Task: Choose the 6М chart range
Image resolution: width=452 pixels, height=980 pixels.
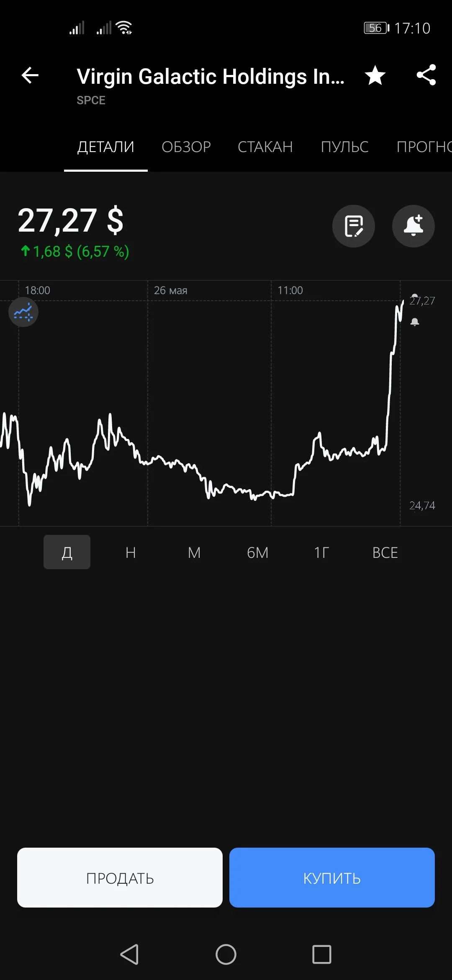Action: pyautogui.click(x=258, y=553)
